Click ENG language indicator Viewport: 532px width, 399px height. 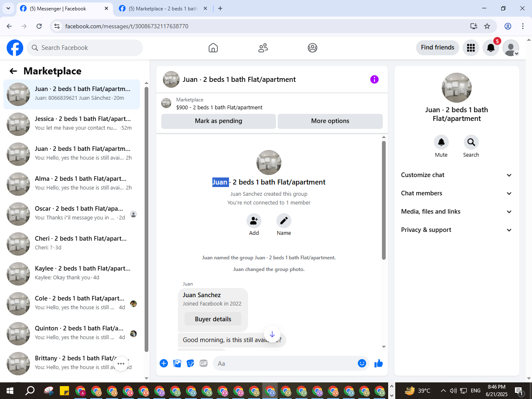click(475, 391)
